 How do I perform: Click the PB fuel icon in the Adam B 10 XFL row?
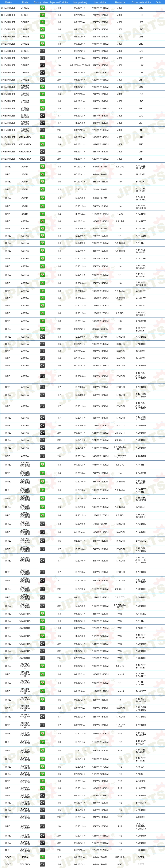(42, 175)
